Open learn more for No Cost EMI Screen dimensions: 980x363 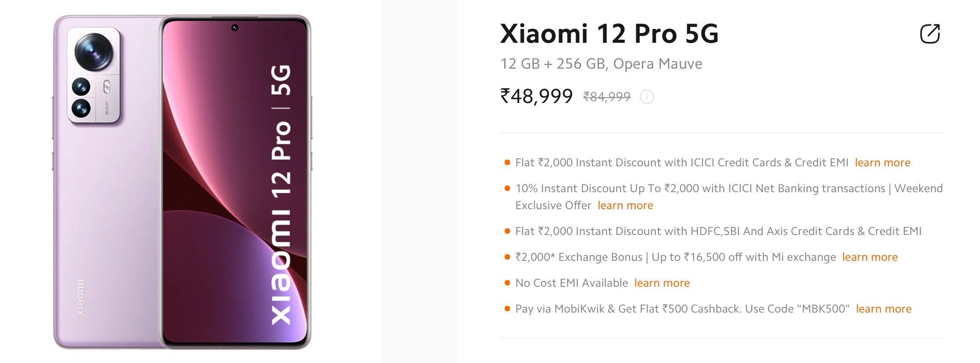coord(662,283)
